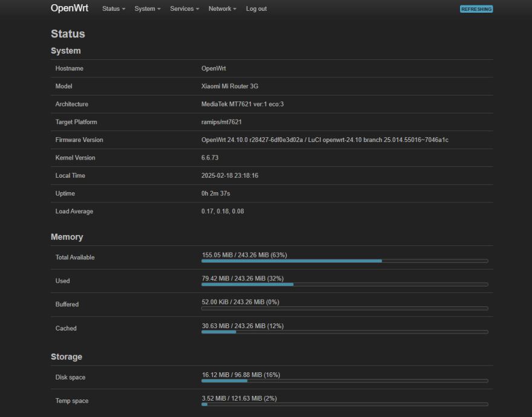This screenshot has width=532, height=417.
Task: Open the Status dropdown menu
Action: (x=114, y=9)
